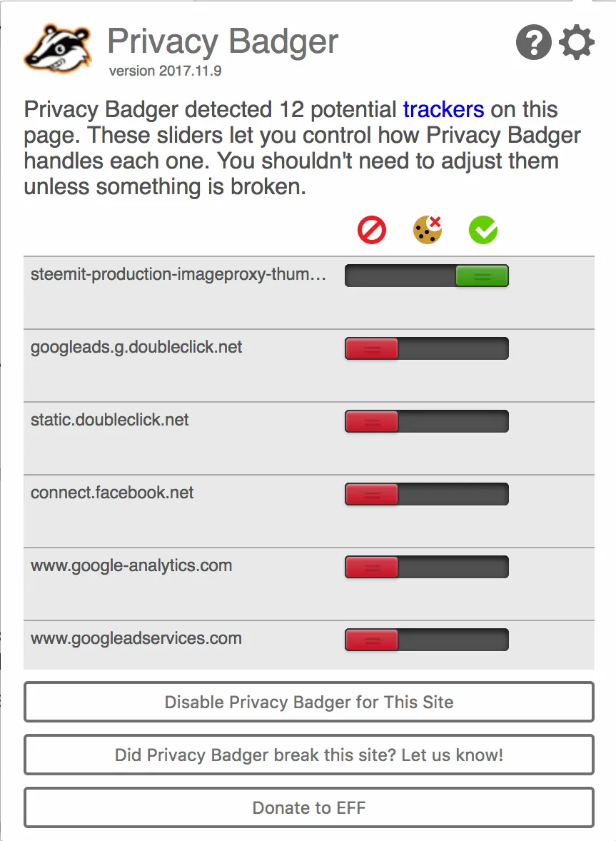Click the Privacy Badger badger logo
This screenshot has width=616, height=841.
pos(58,49)
